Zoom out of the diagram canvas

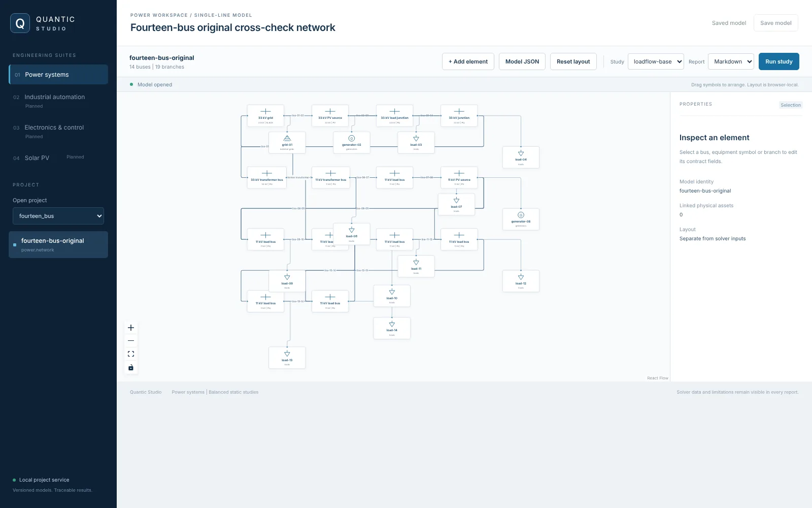tap(131, 341)
